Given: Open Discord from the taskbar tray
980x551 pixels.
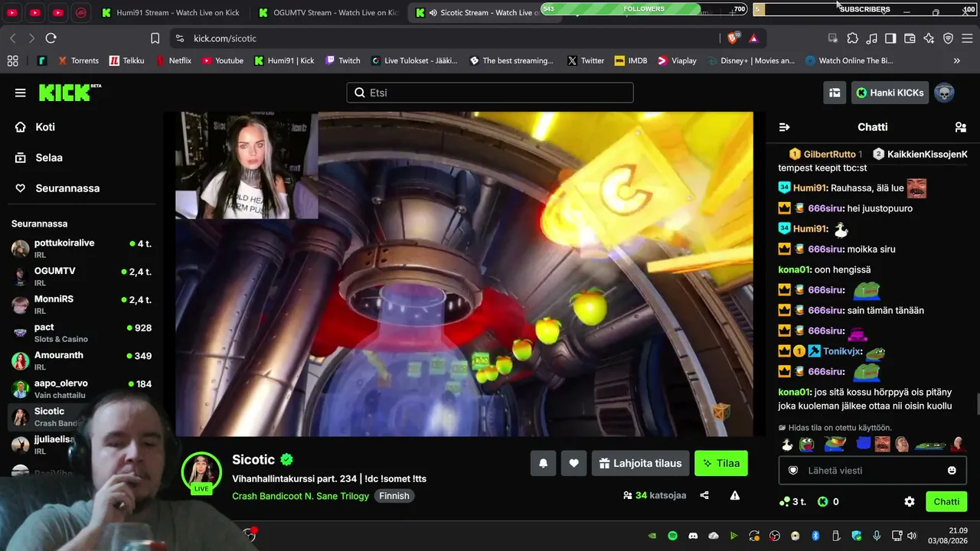Looking at the screenshot, I should coord(693,536).
